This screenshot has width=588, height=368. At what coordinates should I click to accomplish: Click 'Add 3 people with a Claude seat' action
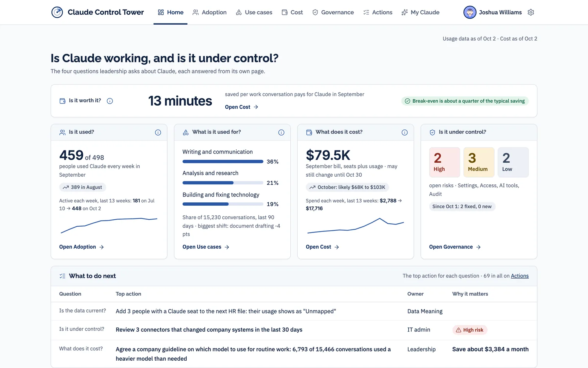pyautogui.click(x=226, y=311)
